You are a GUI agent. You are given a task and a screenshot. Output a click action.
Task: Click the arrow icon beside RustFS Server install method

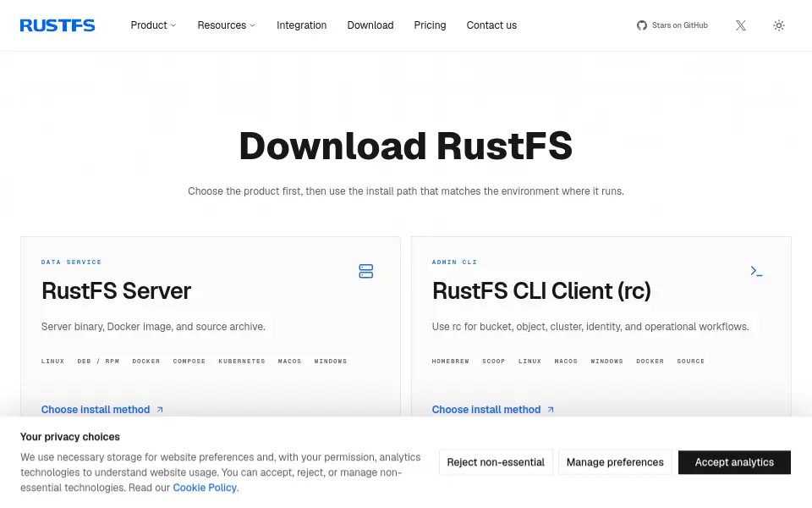[160, 410]
